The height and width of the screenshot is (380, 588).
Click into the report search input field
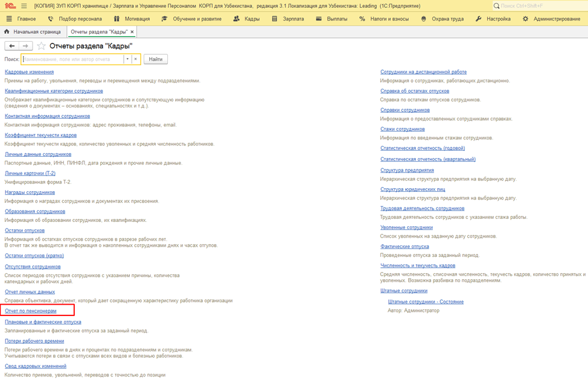72,59
